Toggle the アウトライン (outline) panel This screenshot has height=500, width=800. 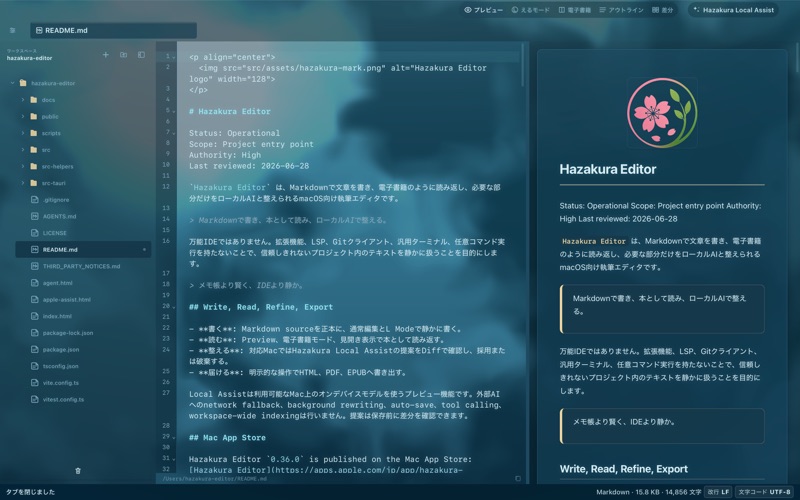621,10
